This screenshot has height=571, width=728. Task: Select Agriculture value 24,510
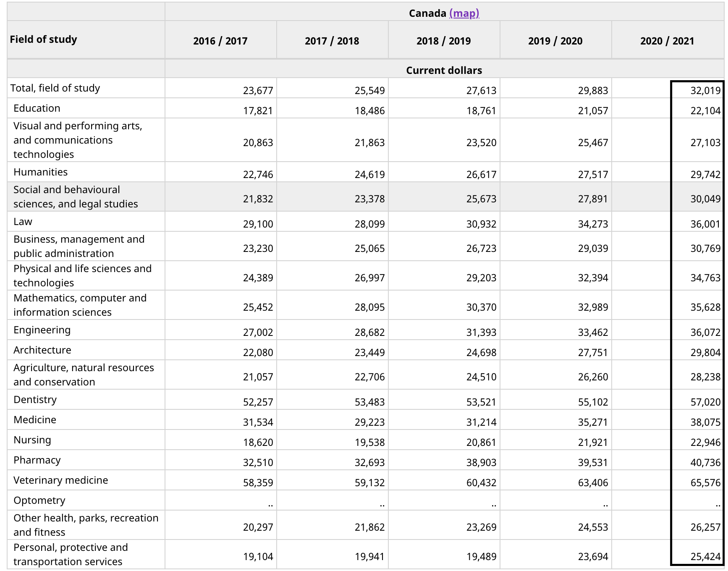pyautogui.click(x=481, y=377)
